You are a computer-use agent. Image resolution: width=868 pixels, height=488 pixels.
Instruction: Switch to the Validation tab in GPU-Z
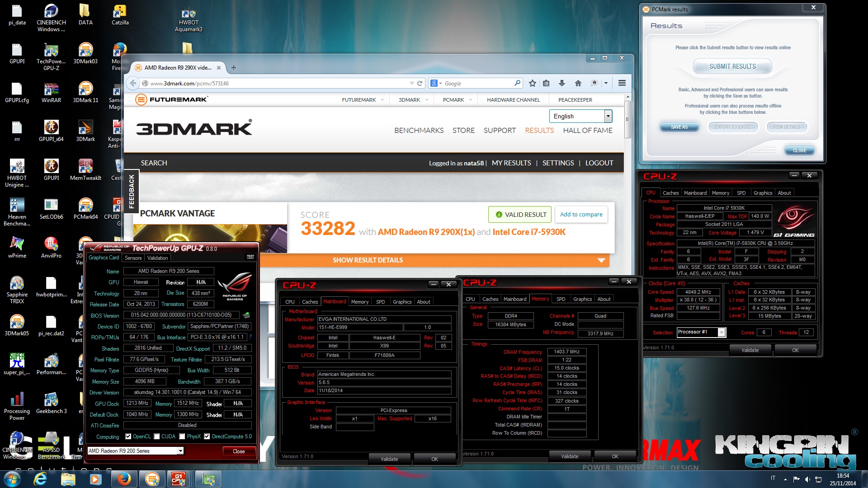pos(158,258)
